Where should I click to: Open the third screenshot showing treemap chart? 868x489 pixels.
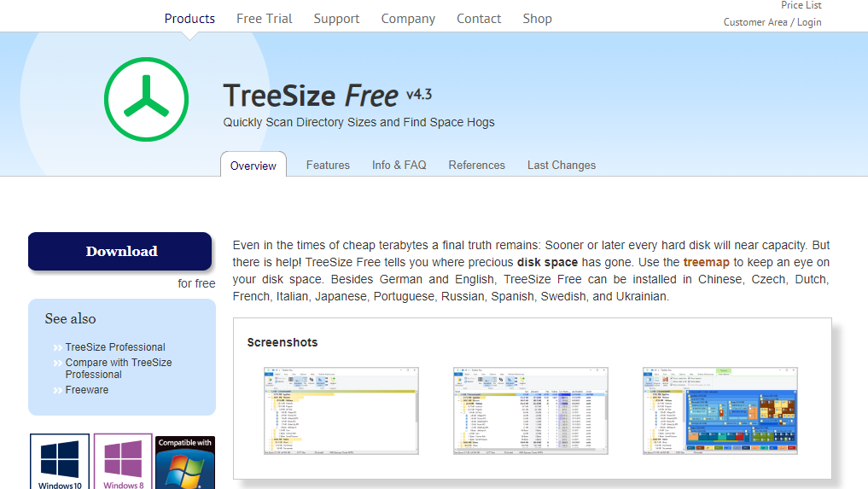720,411
